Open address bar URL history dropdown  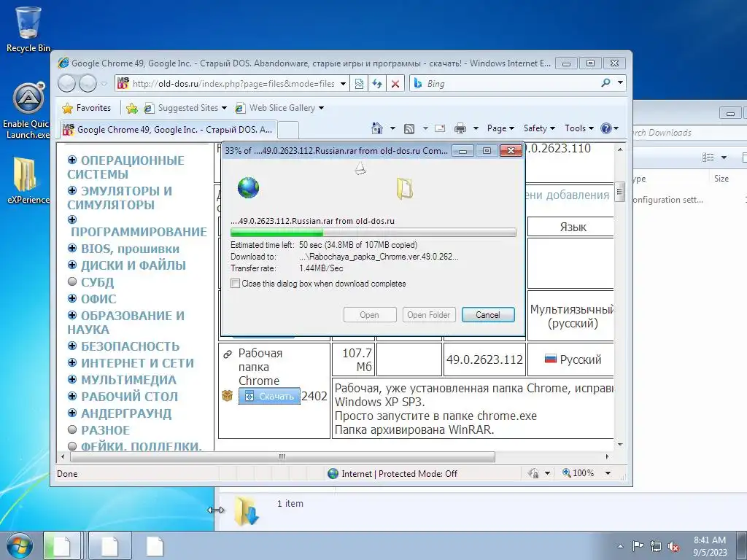[343, 84]
